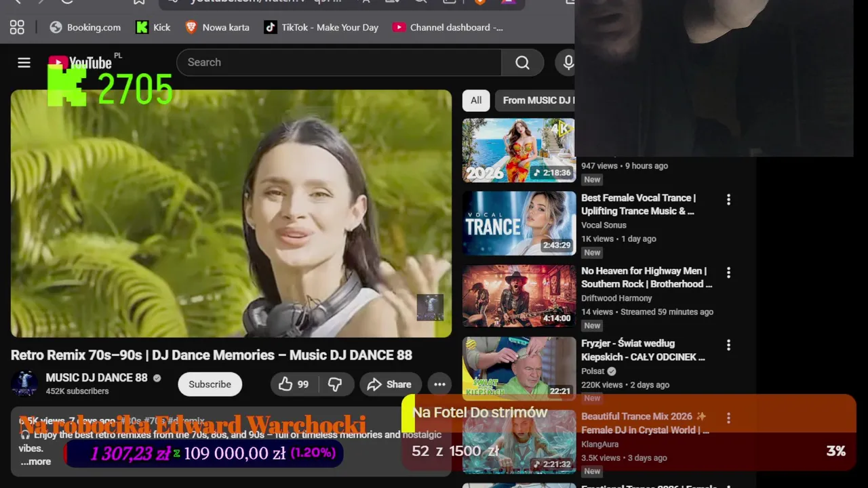The width and height of the screenshot is (868, 488).
Task: Open the YouTube guide hamburger menu
Action: 24,62
